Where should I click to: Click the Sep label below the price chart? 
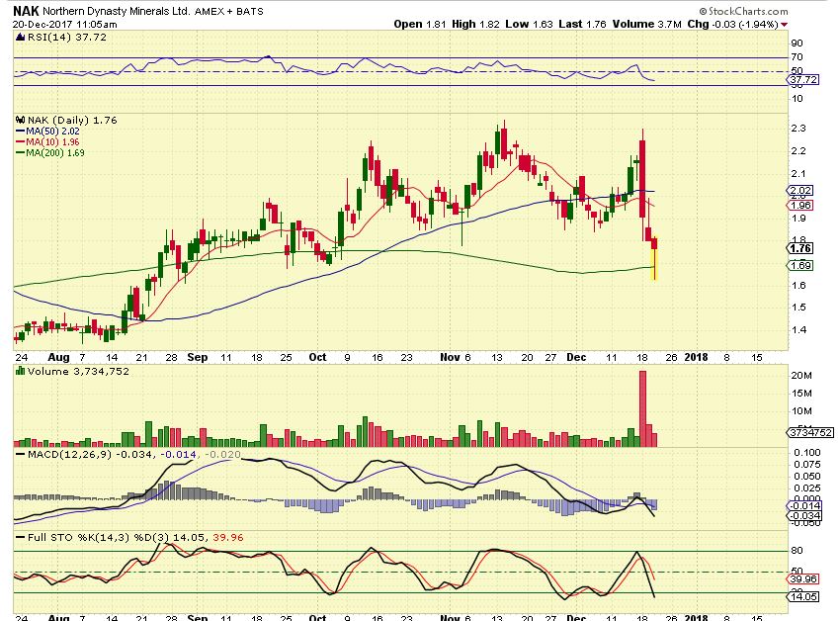[198, 357]
